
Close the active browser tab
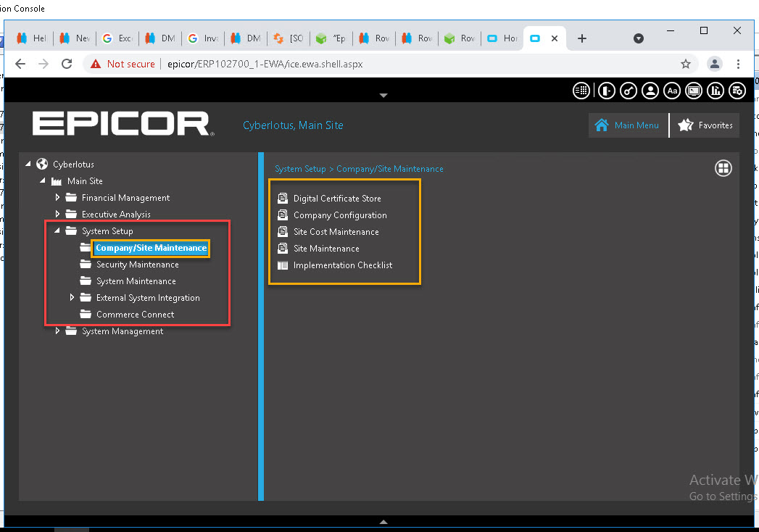[555, 38]
